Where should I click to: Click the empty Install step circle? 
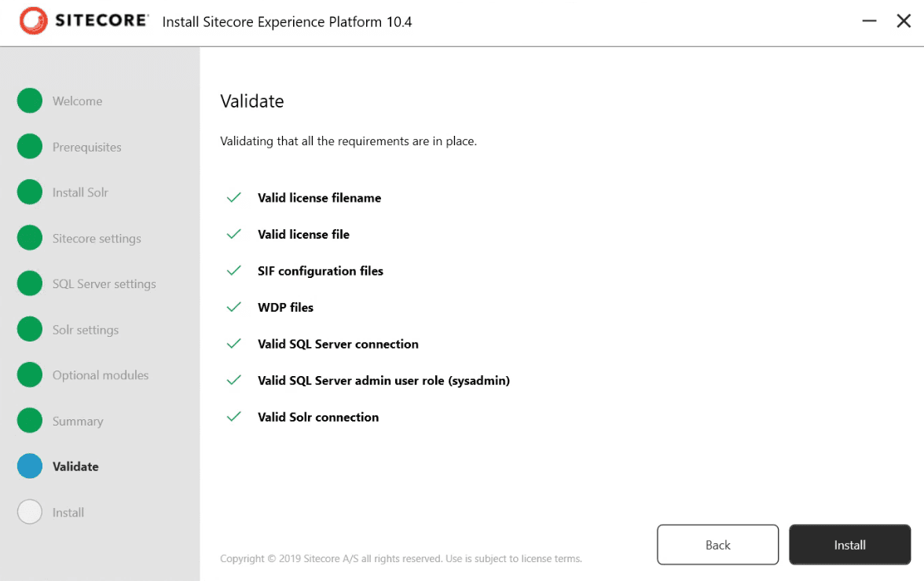[30, 512]
